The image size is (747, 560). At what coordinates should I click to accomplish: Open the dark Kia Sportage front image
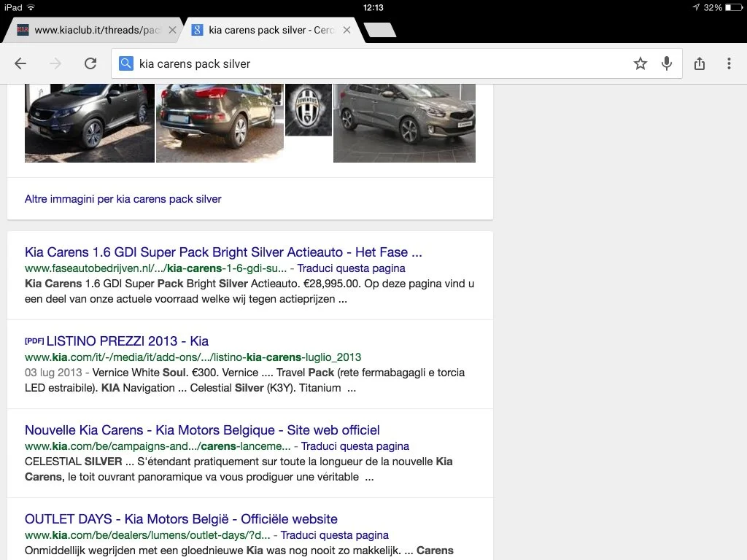[x=90, y=122]
